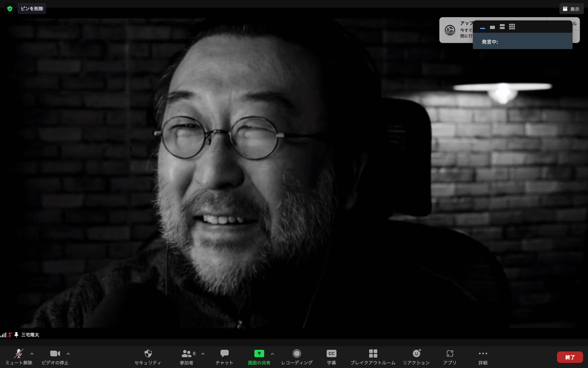588x368 pixels.
Task: Start レコーディング recording
Action: pos(296,357)
